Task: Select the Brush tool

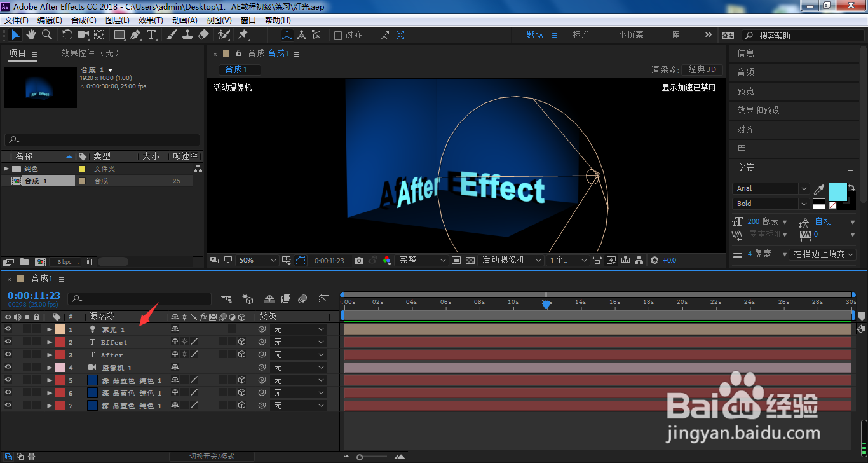Action: (x=172, y=35)
